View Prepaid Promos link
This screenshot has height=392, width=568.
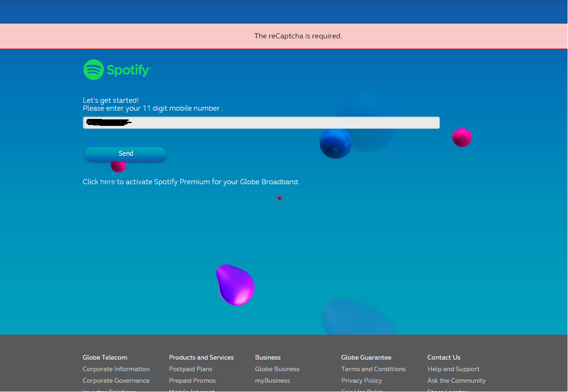point(192,380)
